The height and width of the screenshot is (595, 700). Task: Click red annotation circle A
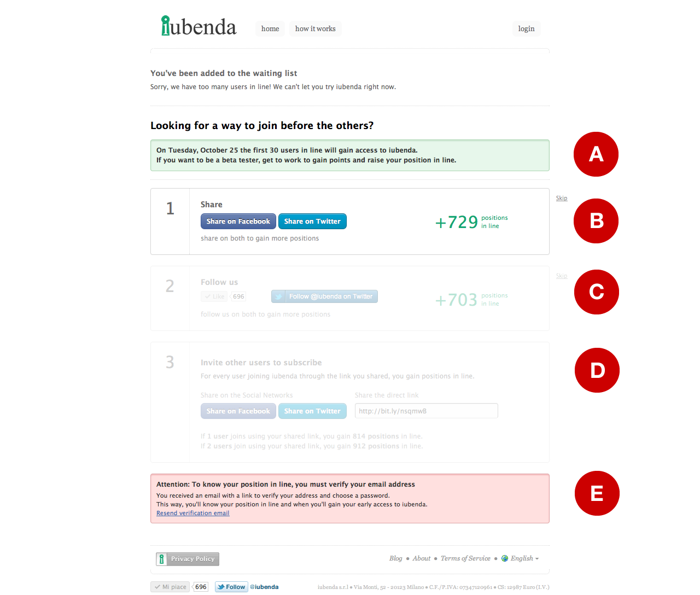tap(596, 154)
